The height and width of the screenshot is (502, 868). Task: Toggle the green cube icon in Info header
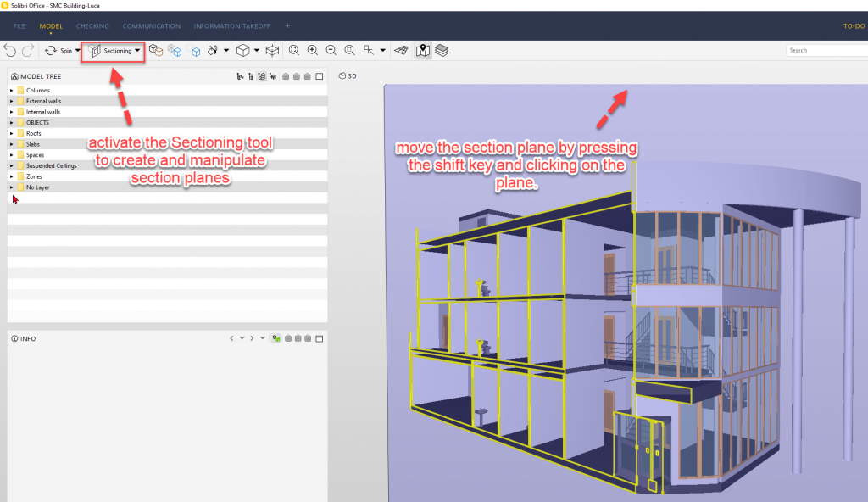(x=275, y=338)
